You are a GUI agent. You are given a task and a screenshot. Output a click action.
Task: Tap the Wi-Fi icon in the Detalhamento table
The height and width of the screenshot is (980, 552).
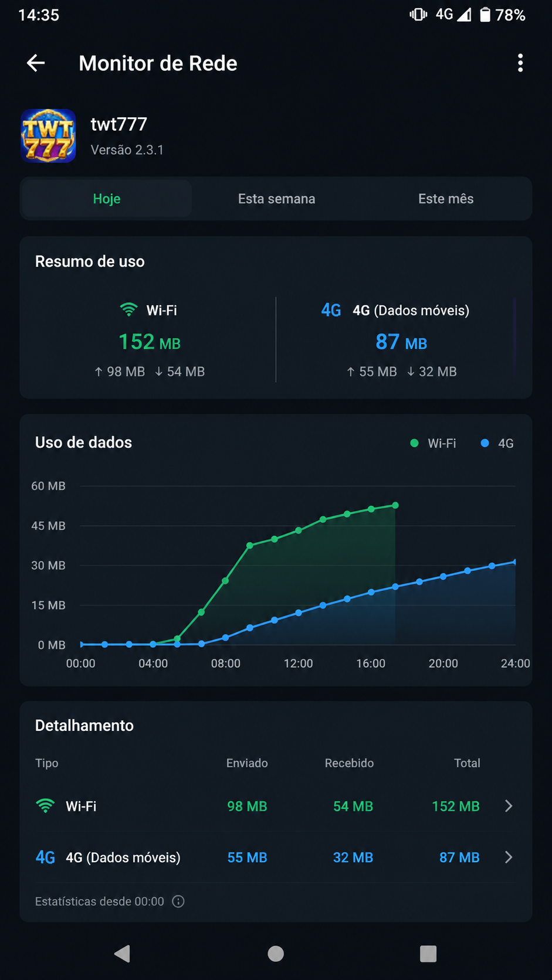pyautogui.click(x=45, y=806)
